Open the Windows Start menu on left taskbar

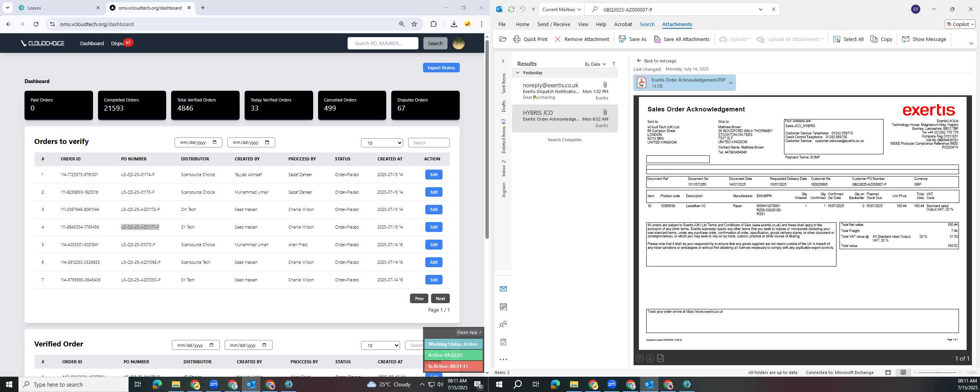9,384
